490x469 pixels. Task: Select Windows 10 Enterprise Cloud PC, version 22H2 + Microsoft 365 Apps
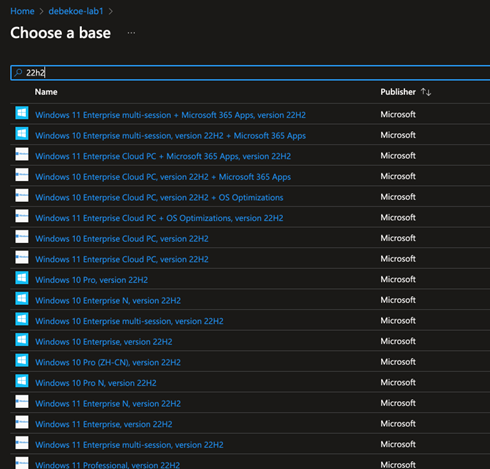[x=163, y=177]
